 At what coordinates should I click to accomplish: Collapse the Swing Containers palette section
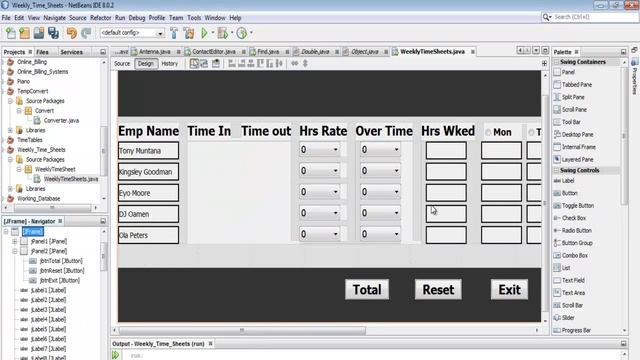click(x=556, y=62)
